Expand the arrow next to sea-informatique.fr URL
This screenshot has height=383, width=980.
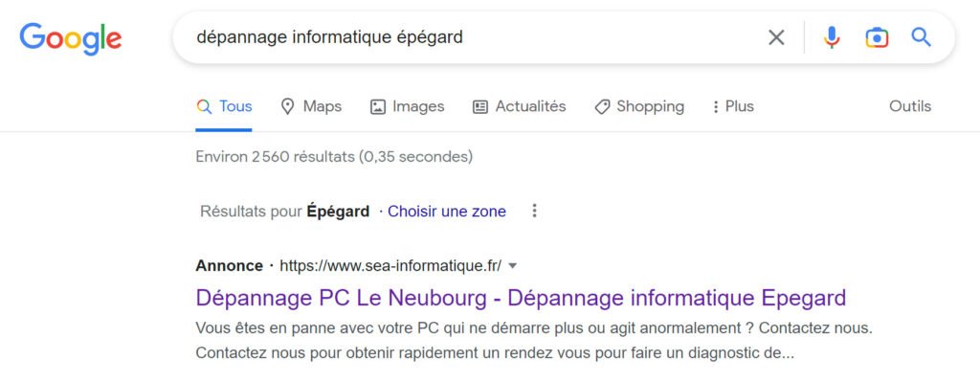click(513, 266)
